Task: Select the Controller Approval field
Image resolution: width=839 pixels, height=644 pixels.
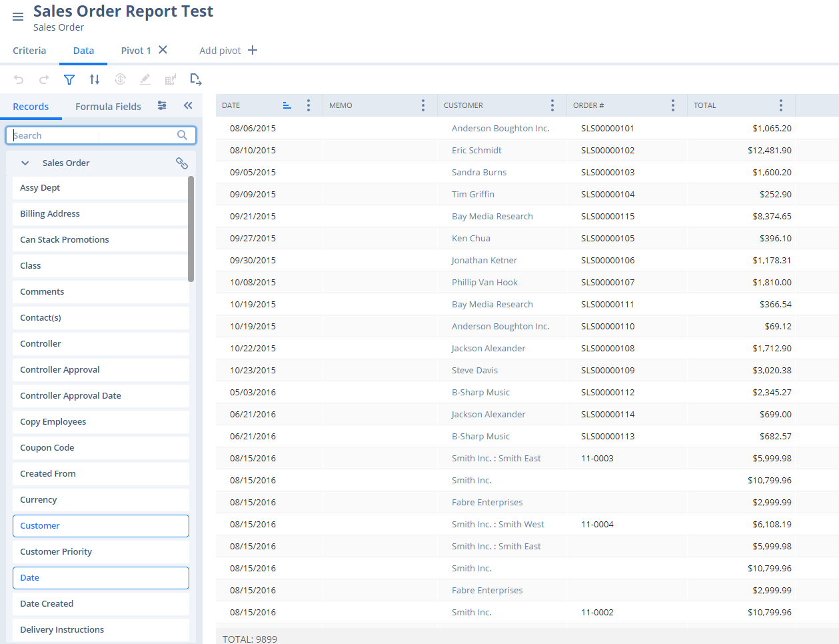Action: coord(101,370)
